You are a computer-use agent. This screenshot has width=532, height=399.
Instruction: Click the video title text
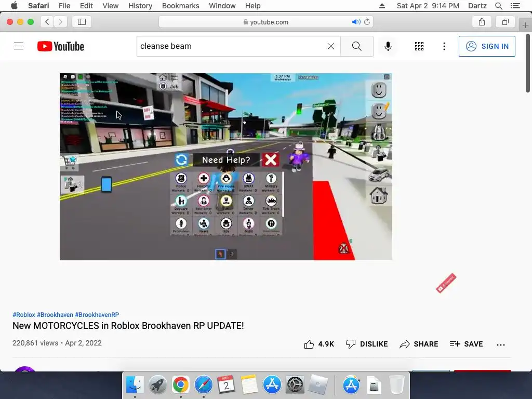[128, 326]
